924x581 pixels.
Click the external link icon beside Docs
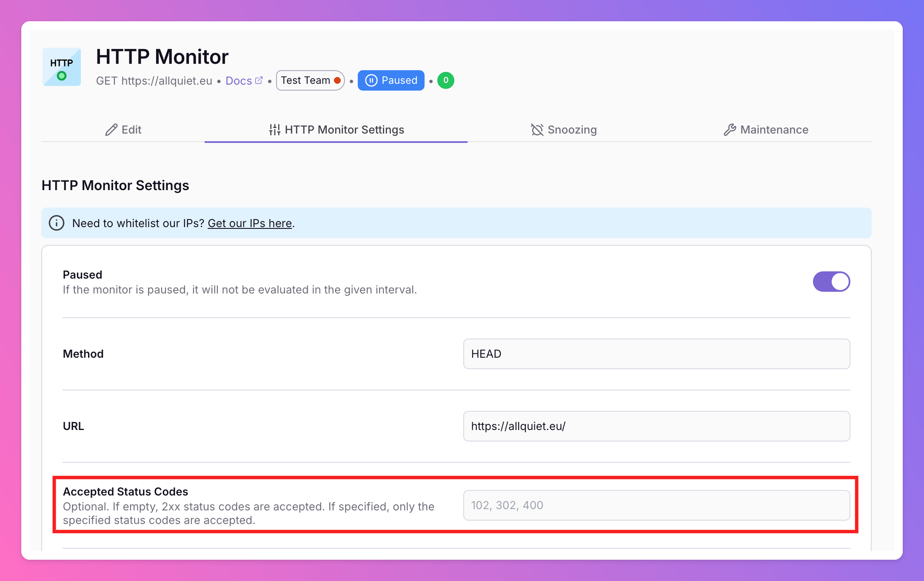pyautogui.click(x=259, y=80)
